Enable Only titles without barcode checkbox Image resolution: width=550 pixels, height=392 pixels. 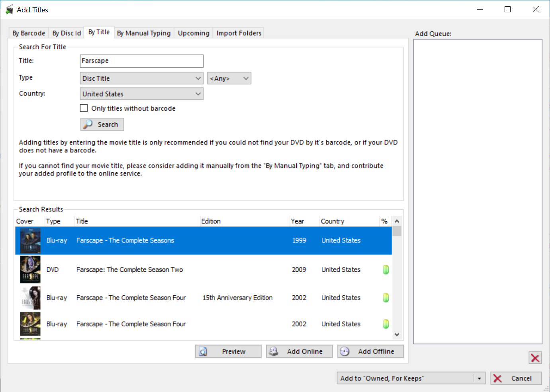(x=84, y=108)
